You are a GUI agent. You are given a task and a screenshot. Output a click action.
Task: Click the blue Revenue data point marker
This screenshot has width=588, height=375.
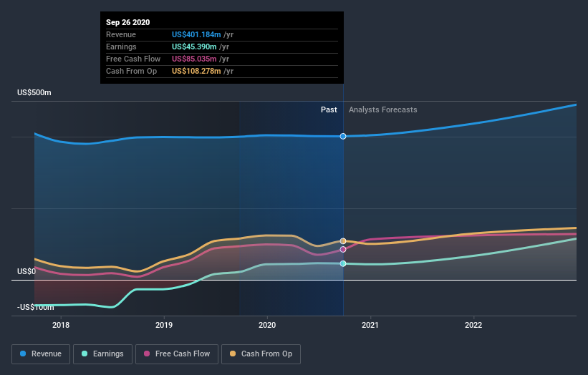tap(343, 137)
